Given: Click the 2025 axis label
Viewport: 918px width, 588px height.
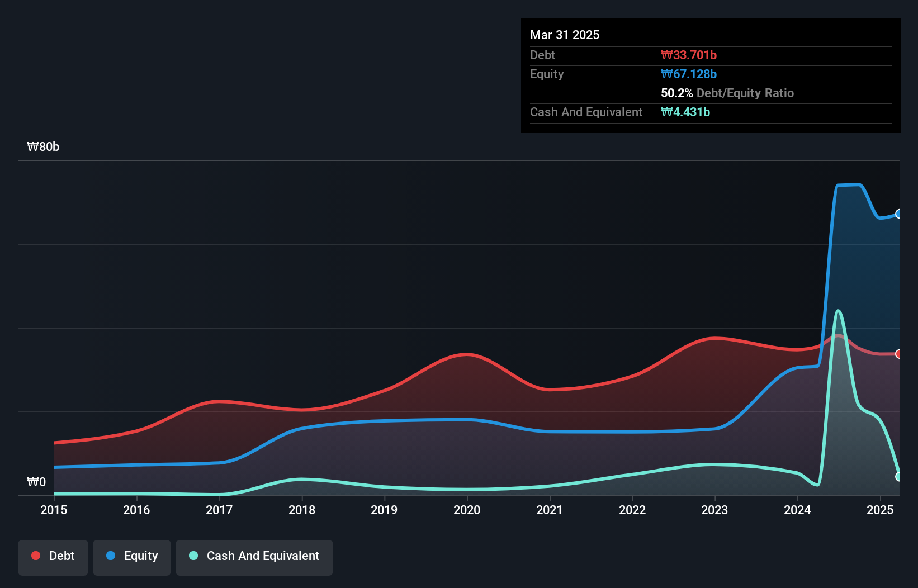Looking at the screenshot, I should (x=880, y=510).
